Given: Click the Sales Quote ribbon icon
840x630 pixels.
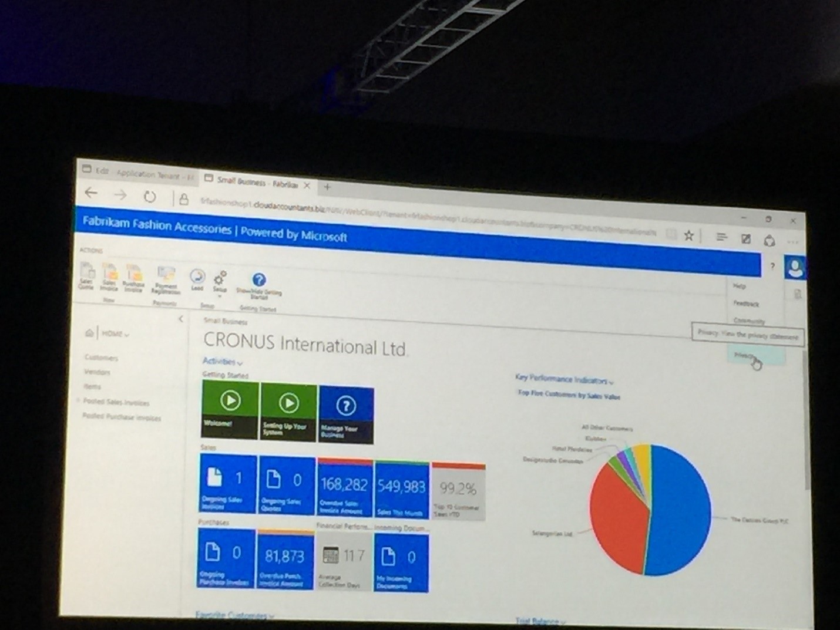Looking at the screenshot, I should 86,274.
